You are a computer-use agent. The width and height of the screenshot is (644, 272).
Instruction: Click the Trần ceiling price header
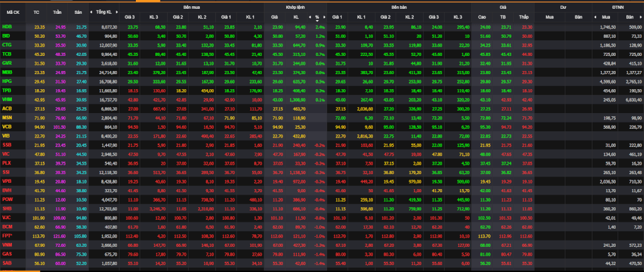[x=57, y=13]
